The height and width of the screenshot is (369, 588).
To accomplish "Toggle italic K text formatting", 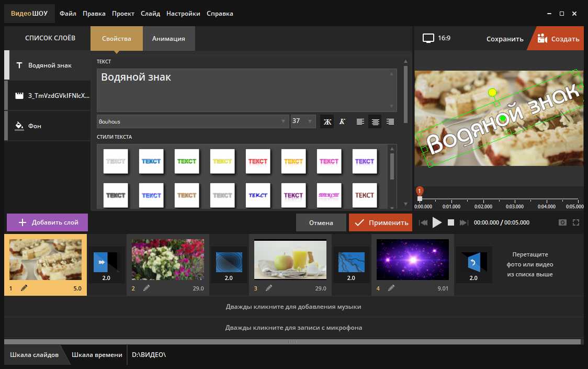I will (342, 121).
